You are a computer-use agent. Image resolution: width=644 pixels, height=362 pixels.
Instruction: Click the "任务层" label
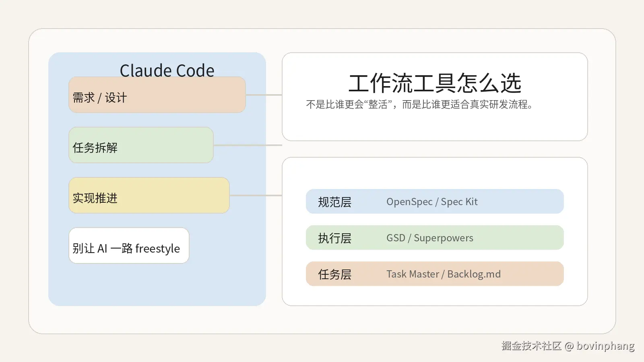point(334,274)
